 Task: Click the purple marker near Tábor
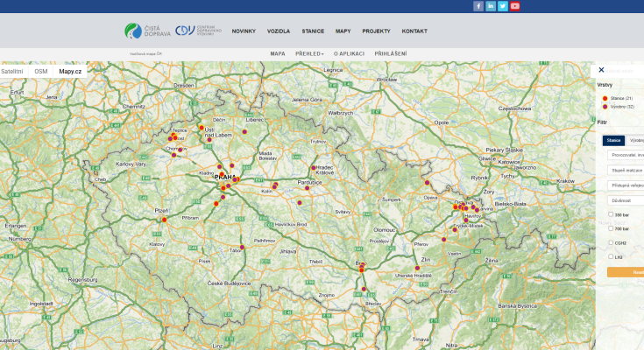[x=242, y=247]
